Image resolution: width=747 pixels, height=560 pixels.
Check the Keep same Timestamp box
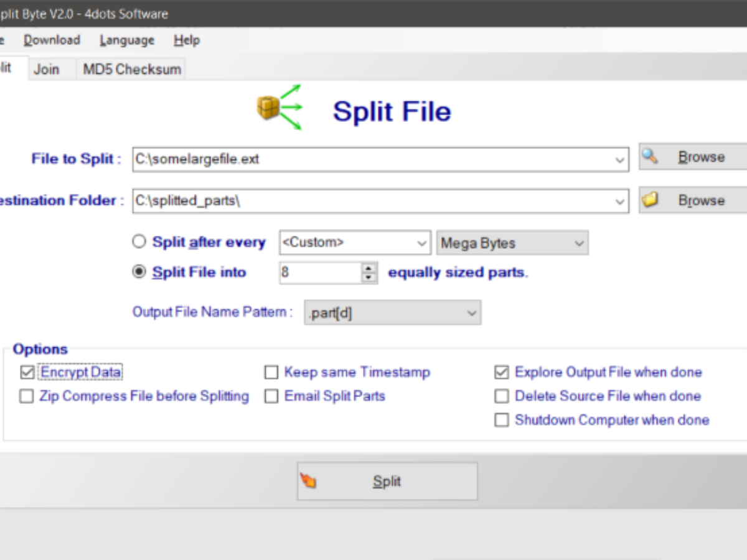pos(271,373)
